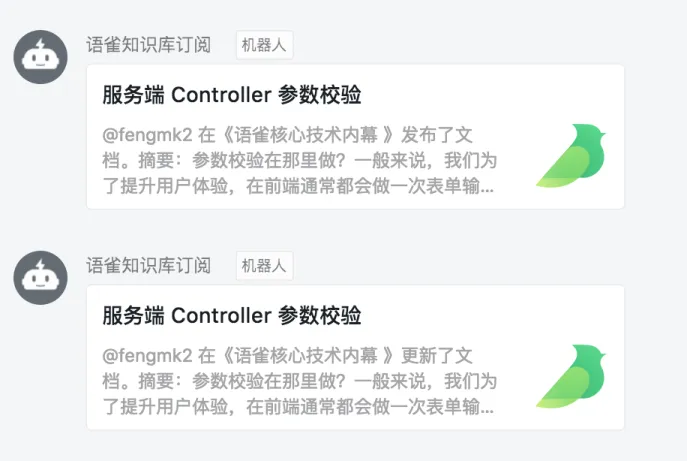The width and height of the screenshot is (687, 461).
Task: Click Yuque bird logo in 更新了文档 card
Action: (571, 376)
